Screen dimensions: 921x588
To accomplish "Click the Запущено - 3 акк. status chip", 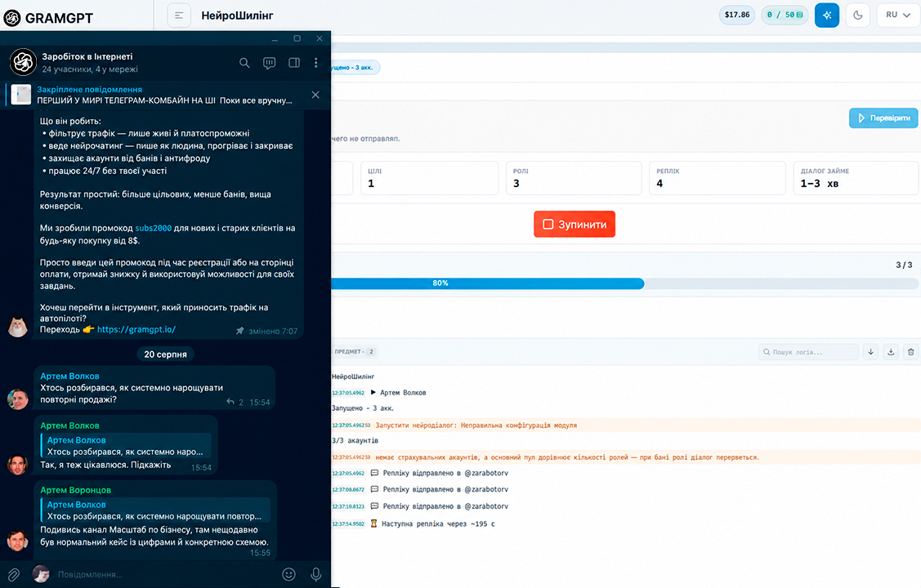I will pos(355,68).
